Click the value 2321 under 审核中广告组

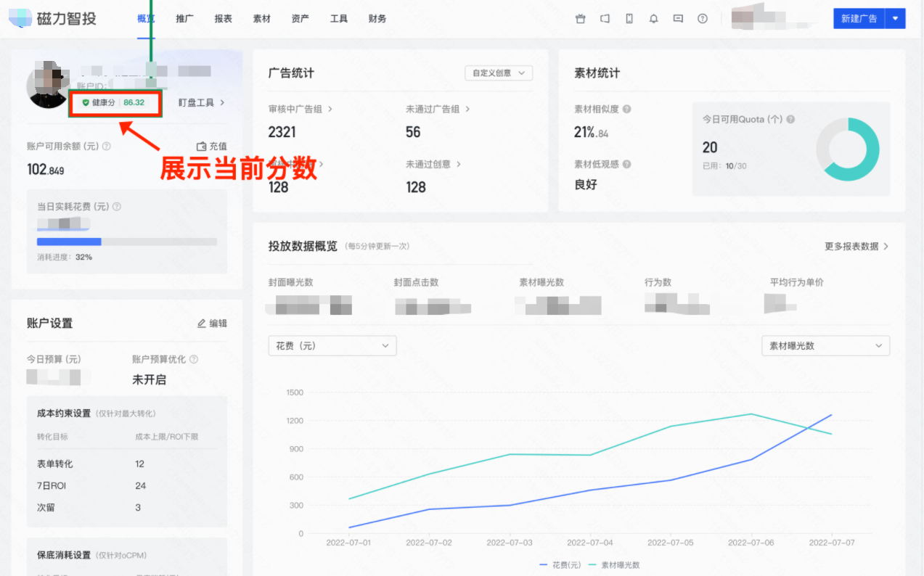282,132
